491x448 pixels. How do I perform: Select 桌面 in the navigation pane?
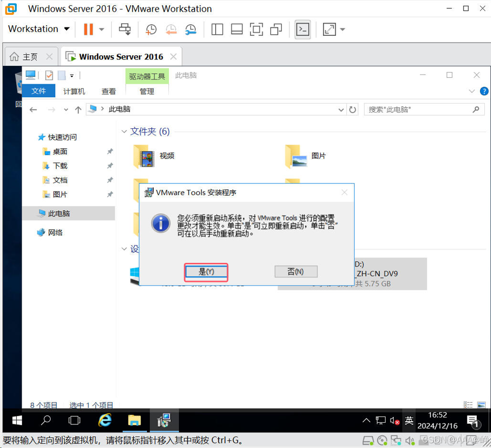tap(60, 151)
